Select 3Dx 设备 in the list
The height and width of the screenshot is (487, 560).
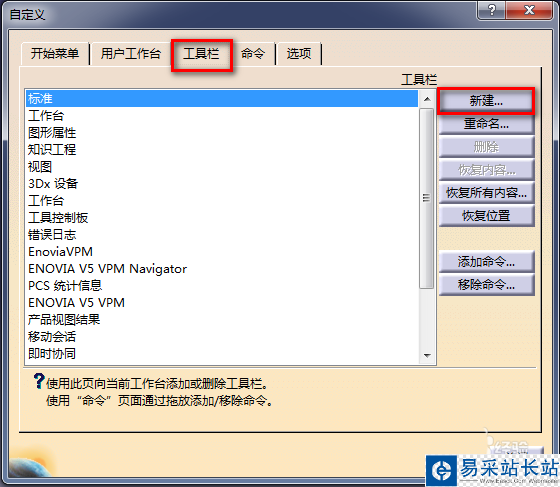[x=222, y=184]
